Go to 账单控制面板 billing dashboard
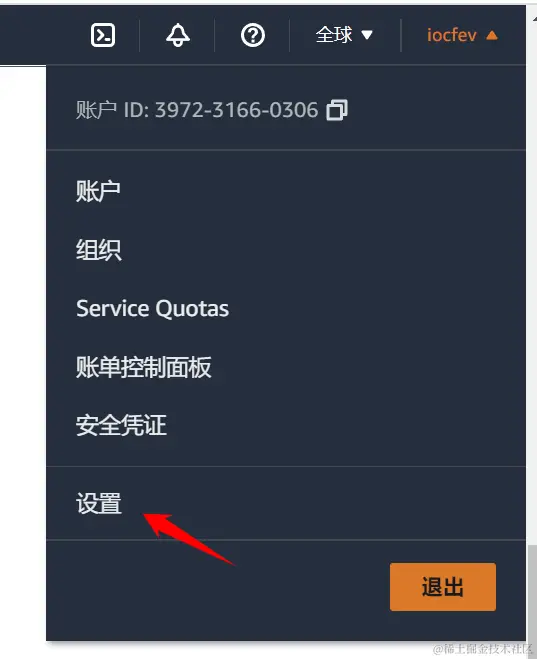 coord(143,367)
